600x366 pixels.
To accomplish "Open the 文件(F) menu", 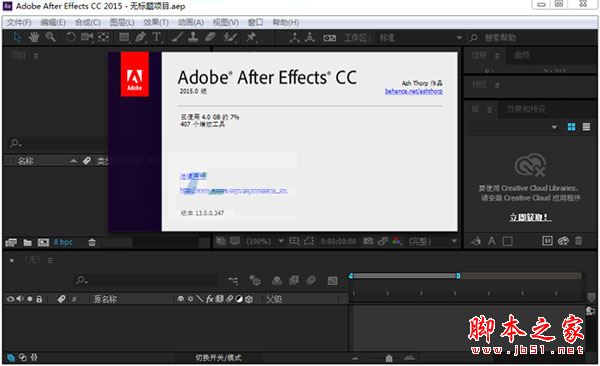I will pyautogui.click(x=19, y=23).
